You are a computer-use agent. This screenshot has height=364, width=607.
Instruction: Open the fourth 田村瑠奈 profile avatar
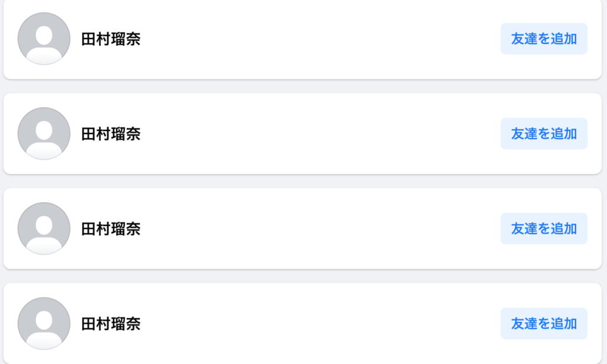(44, 323)
